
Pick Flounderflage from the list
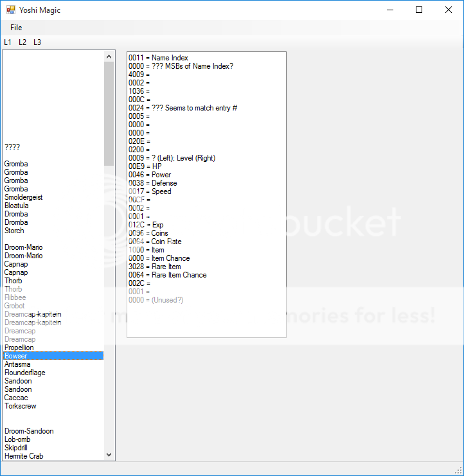click(24, 373)
